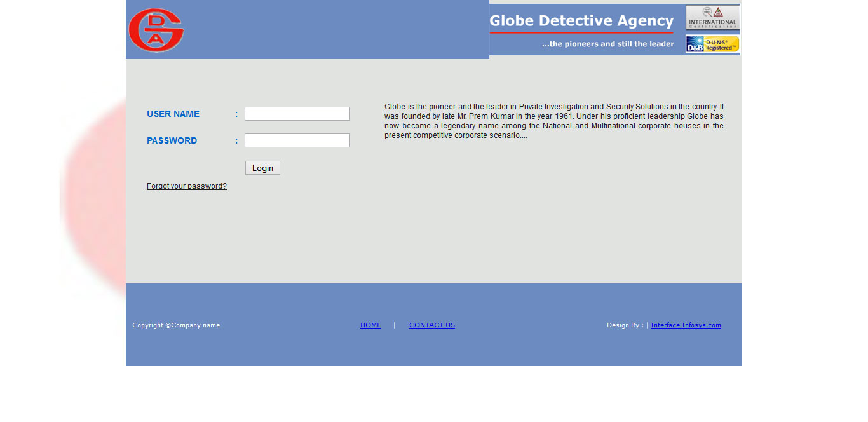The height and width of the screenshot is (422, 868).
Task: Focus the PASSWORD input field
Action: tap(297, 140)
